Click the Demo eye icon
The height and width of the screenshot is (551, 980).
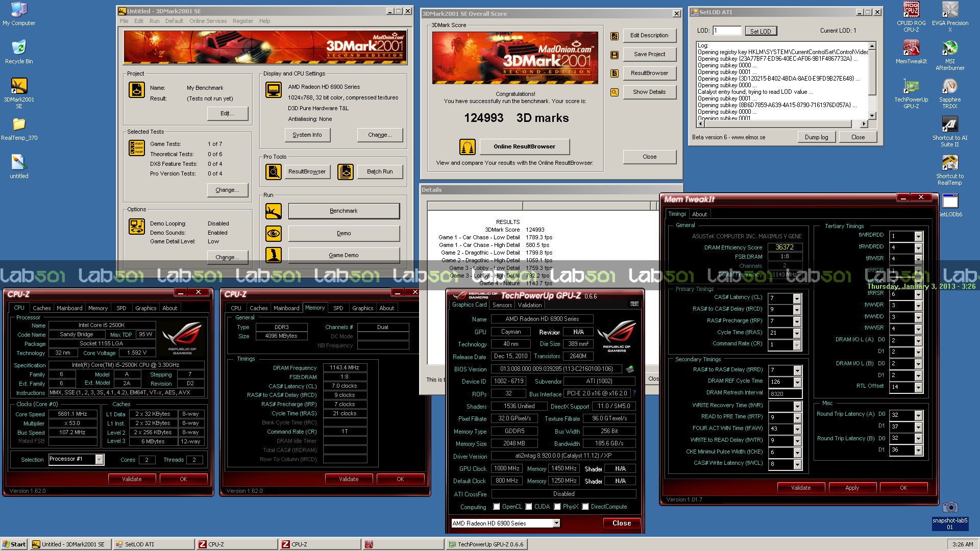274,234
